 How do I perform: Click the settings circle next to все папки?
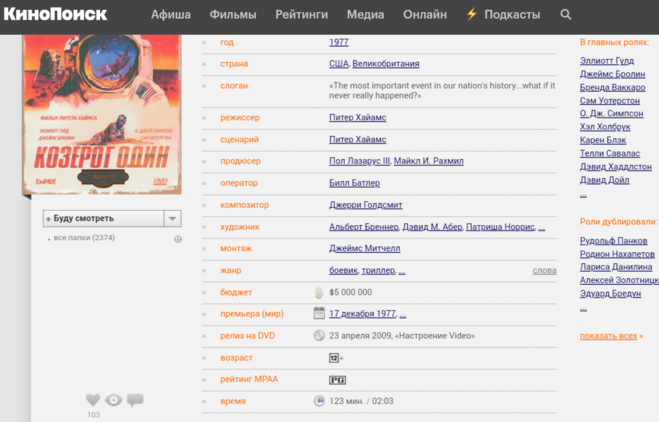178,239
